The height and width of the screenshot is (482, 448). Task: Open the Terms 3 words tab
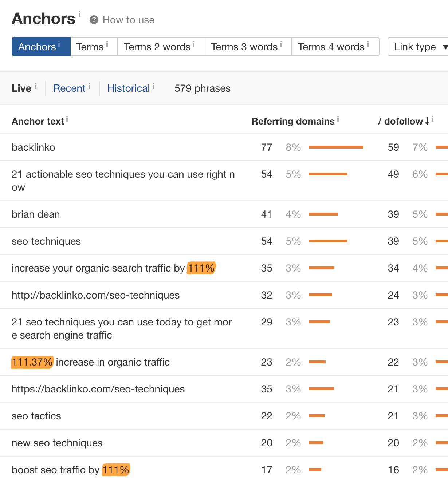[x=244, y=47]
